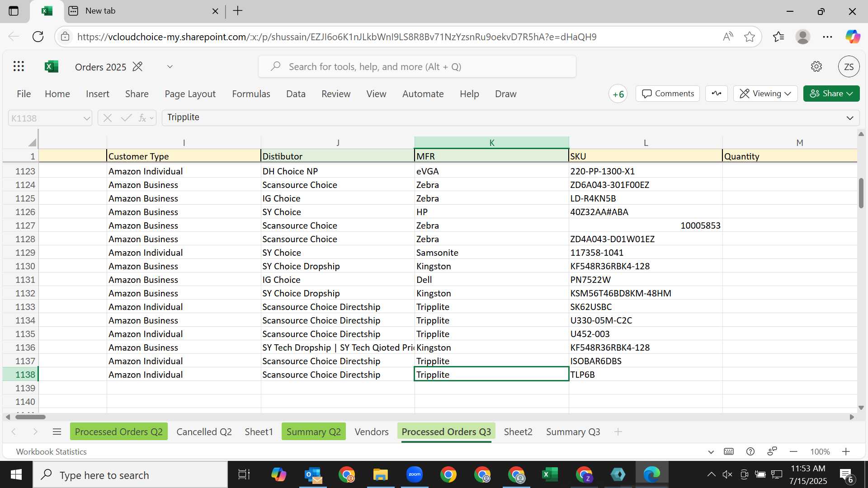Viewport: 868px width, 488px height.
Task: Open a new browser tab with the plus button
Action: pos(238,11)
